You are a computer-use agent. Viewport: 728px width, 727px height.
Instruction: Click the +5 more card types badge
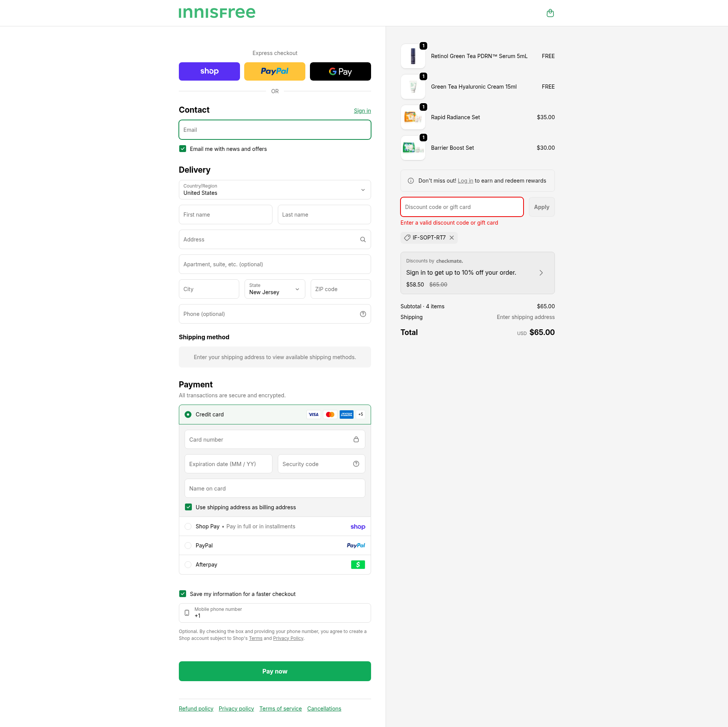click(x=360, y=415)
